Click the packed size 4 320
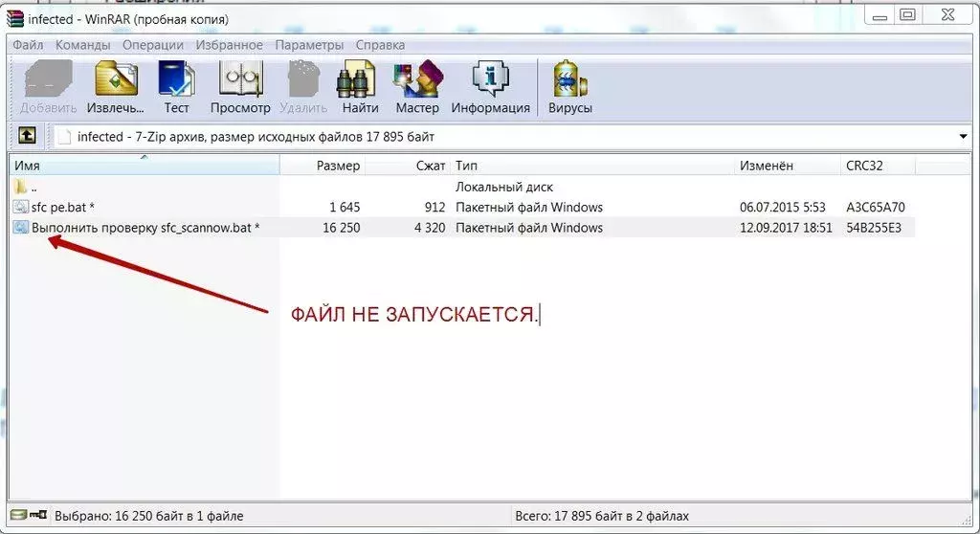 (x=430, y=228)
